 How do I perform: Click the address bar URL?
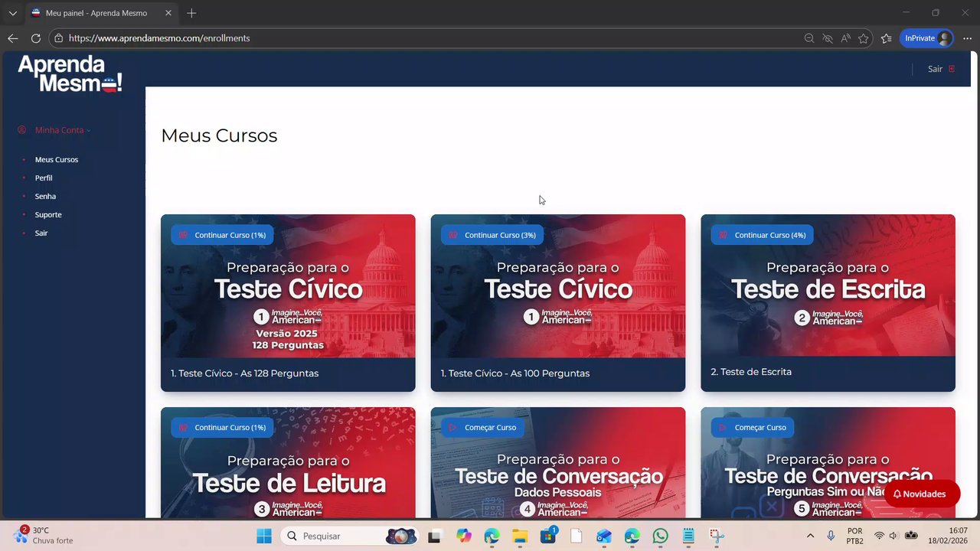click(x=159, y=38)
